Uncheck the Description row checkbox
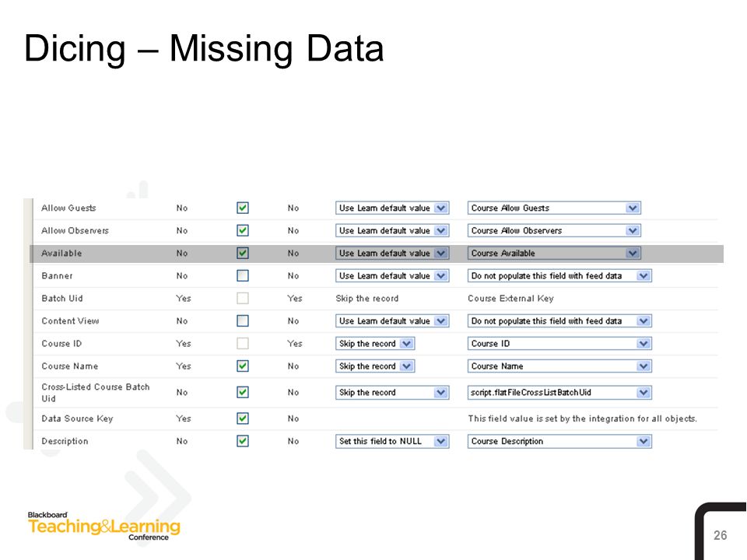Image resolution: width=747 pixels, height=560 pixels. coord(243,441)
